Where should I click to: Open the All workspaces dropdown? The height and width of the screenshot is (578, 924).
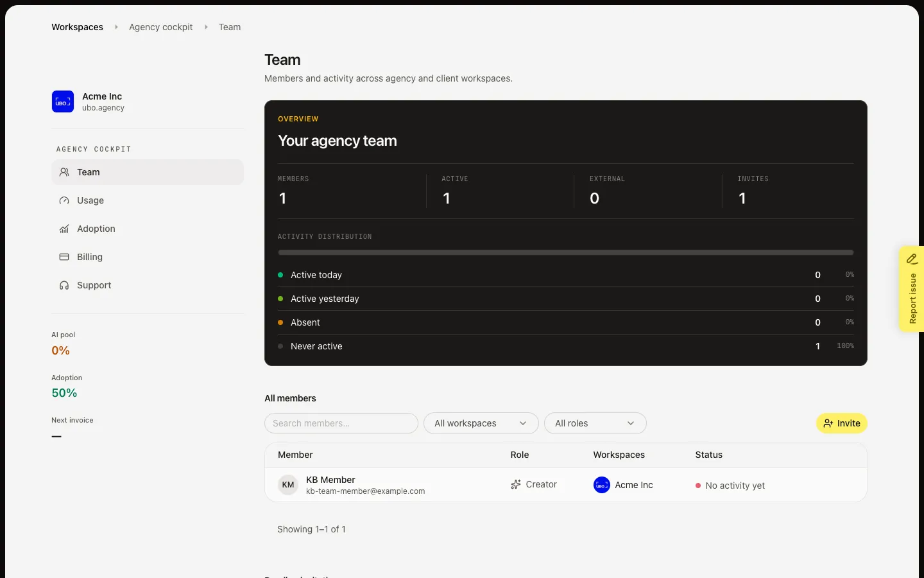pyautogui.click(x=481, y=423)
